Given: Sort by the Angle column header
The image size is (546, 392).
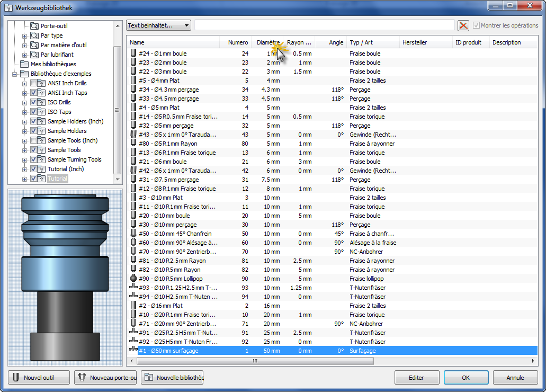Looking at the screenshot, I should click(x=331, y=42).
